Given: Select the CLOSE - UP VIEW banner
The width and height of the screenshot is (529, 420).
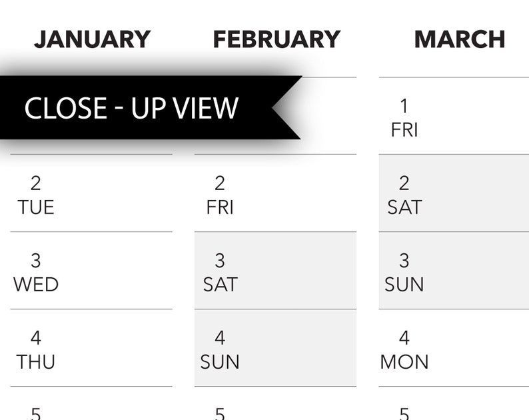Looking at the screenshot, I should click(151, 107).
